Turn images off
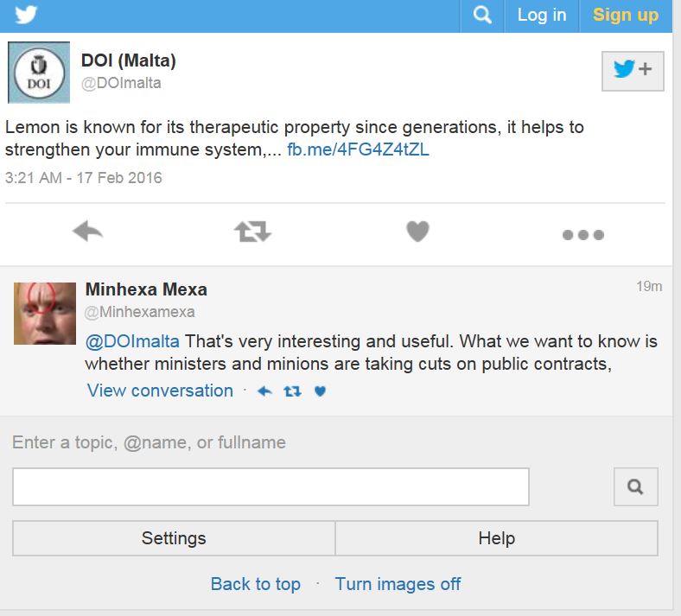The height and width of the screenshot is (616, 681). pos(398,584)
